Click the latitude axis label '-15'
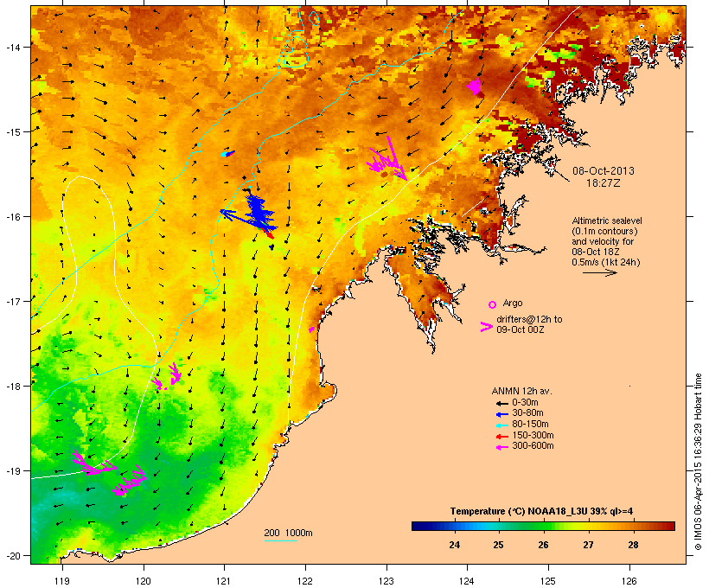 point(13,132)
